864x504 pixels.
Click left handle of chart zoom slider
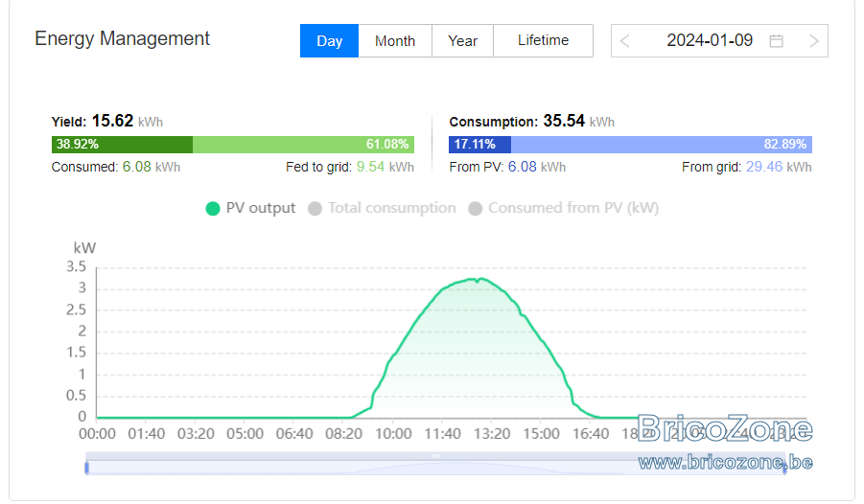[x=86, y=468]
